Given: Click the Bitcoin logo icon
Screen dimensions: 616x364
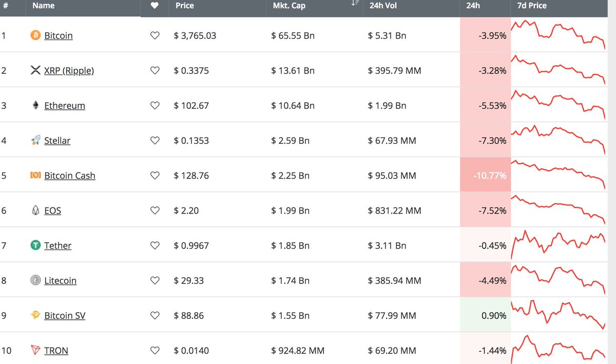Looking at the screenshot, I should click(35, 35).
